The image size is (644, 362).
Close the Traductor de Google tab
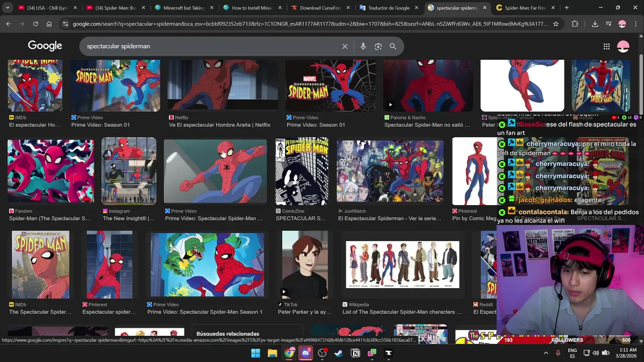pos(416,8)
